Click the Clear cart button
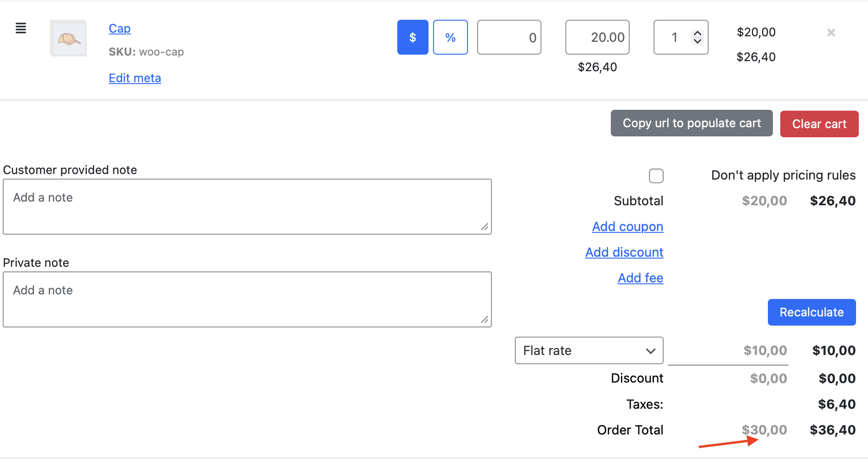Screen dimensions: 868x462 coord(819,124)
